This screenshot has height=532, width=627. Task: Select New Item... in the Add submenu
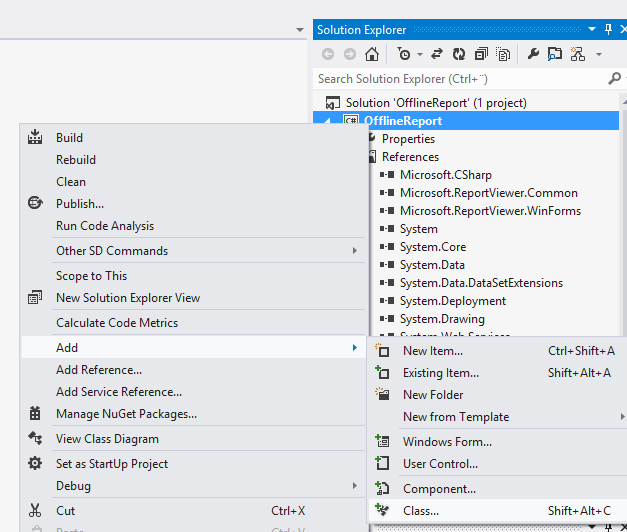coord(432,351)
